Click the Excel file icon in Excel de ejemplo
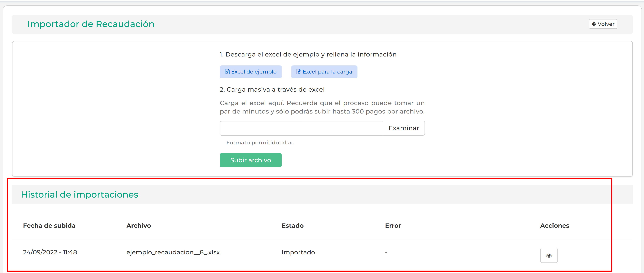Image resolution: width=644 pixels, height=273 pixels. (227, 72)
